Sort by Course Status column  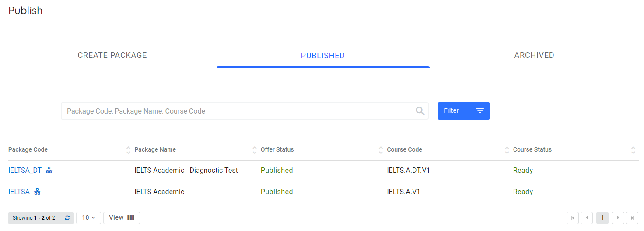coord(633,150)
